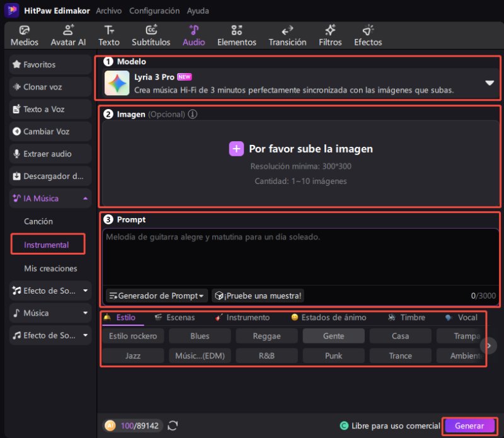Select Cambiar Voz in sidebar
The height and width of the screenshot is (438, 504).
[50, 132]
